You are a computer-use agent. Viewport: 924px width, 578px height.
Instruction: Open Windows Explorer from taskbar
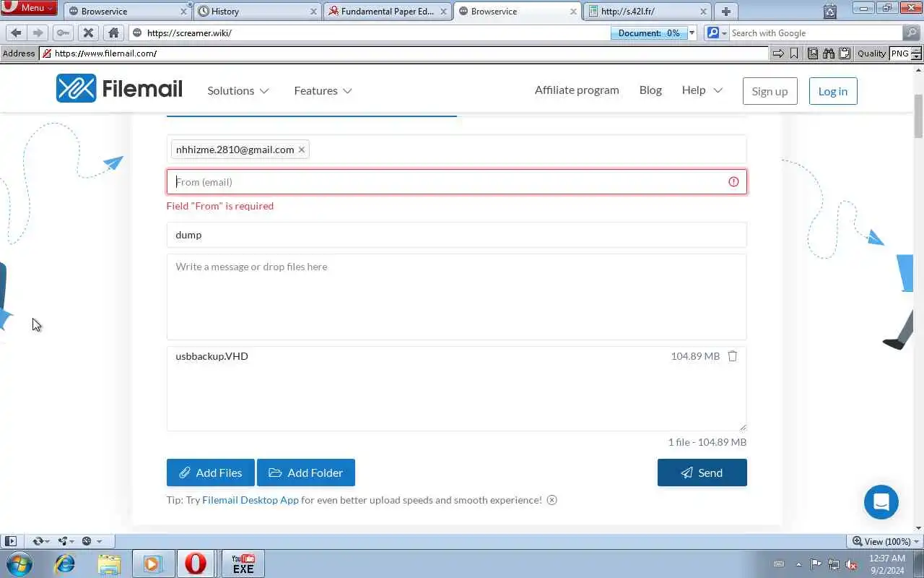click(109, 564)
